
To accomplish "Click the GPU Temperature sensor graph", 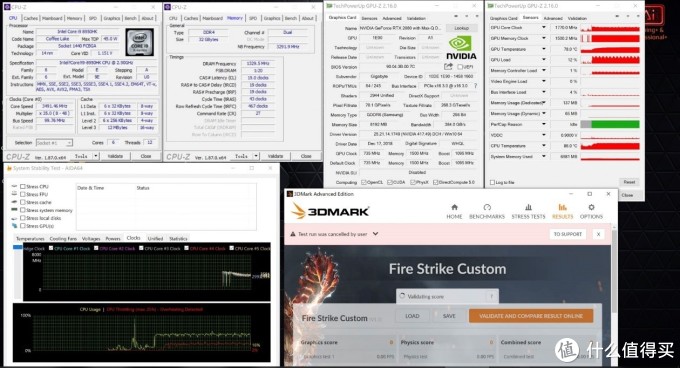I will [x=610, y=49].
